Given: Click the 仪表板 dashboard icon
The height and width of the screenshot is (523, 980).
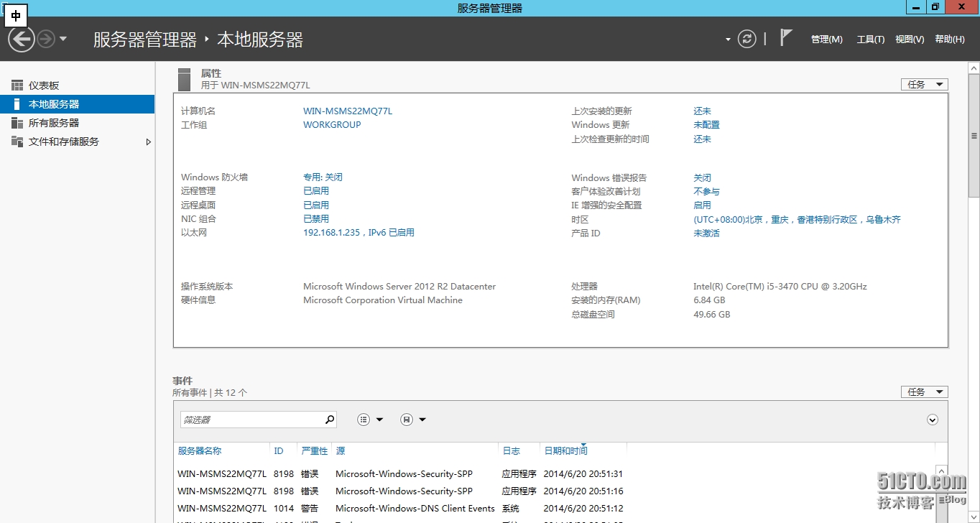Looking at the screenshot, I should pos(17,85).
